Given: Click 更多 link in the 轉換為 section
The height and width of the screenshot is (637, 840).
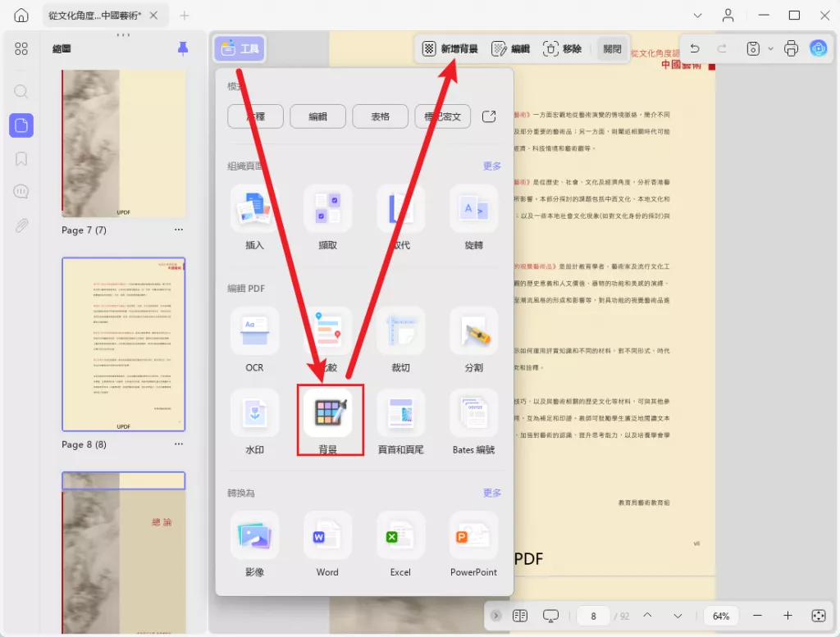Looking at the screenshot, I should (x=491, y=493).
